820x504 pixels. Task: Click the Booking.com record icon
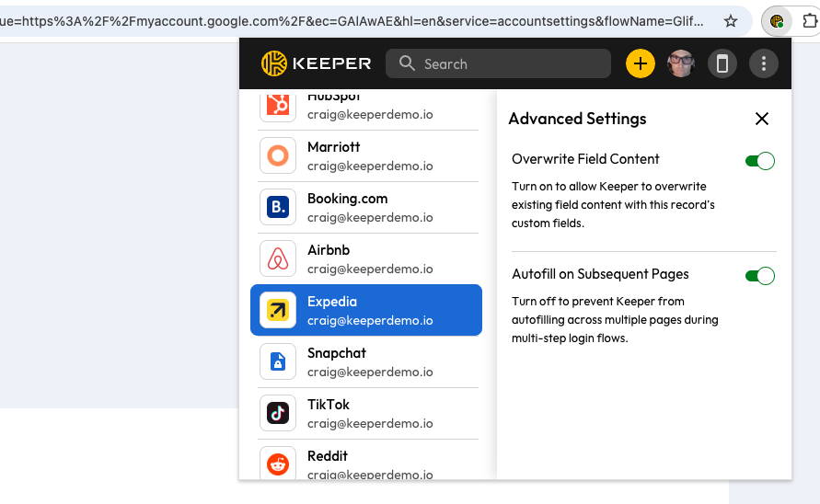(x=278, y=207)
